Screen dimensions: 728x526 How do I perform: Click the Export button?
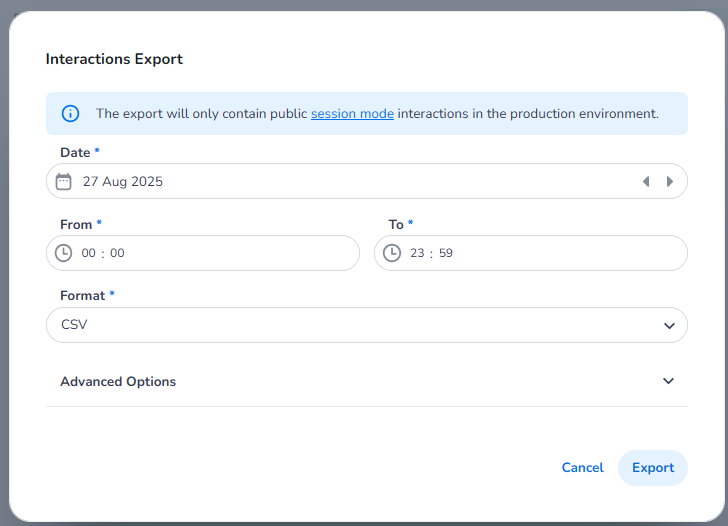(652, 468)
